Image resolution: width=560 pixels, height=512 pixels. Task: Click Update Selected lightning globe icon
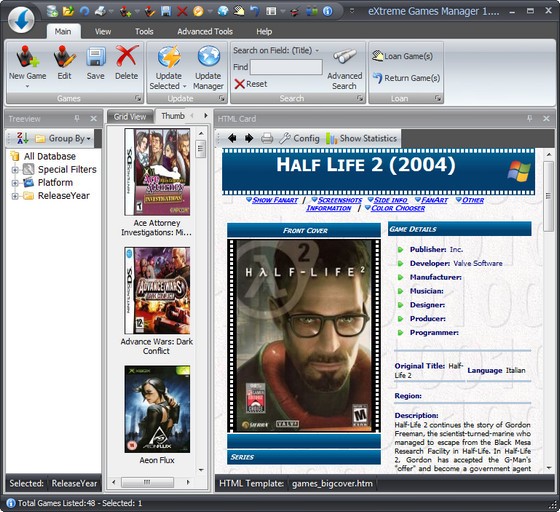tap(169, 57)
